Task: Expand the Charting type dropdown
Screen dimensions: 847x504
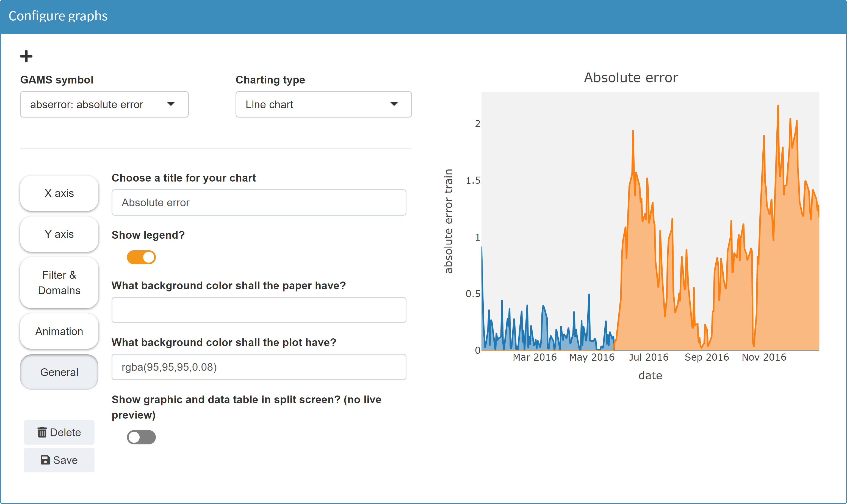Action: click(323, 104)
